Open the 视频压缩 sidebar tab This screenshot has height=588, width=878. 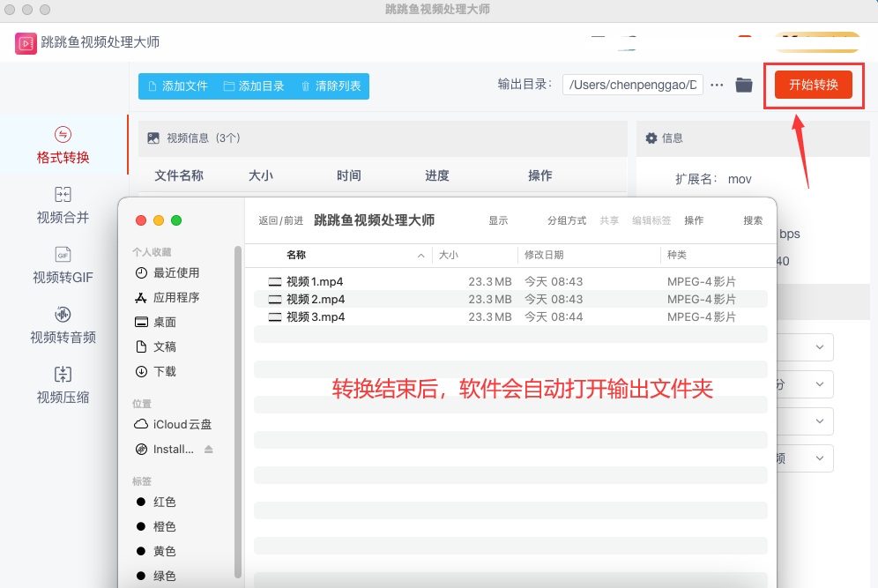[63, 384]
